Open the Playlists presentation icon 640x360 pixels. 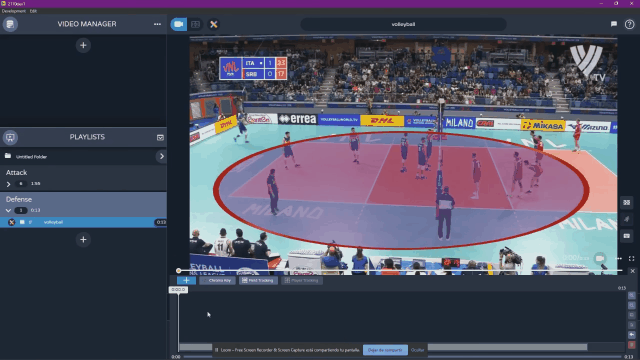(x=10, y=137)
